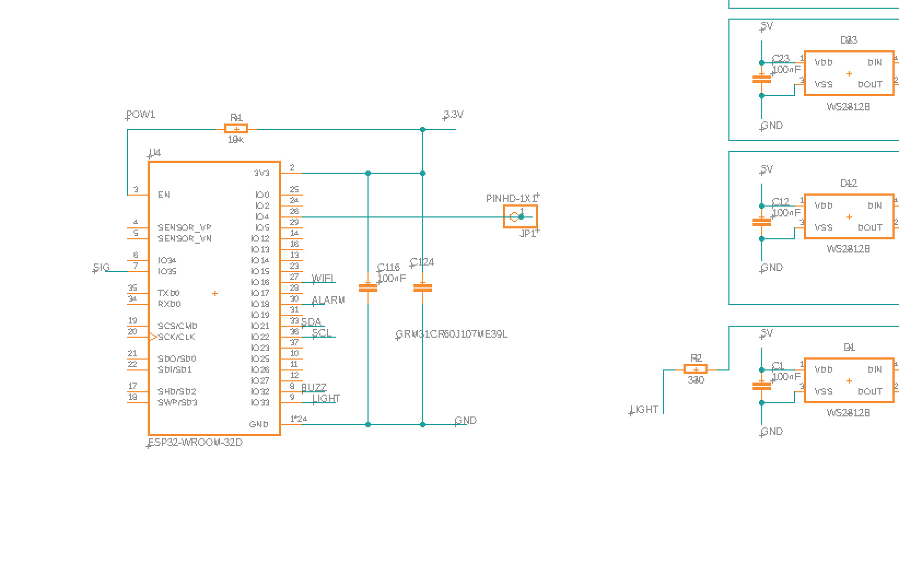Pick the origin cross inside D1 LED
This screenshot has height=588, width=899.
[849, 381]
